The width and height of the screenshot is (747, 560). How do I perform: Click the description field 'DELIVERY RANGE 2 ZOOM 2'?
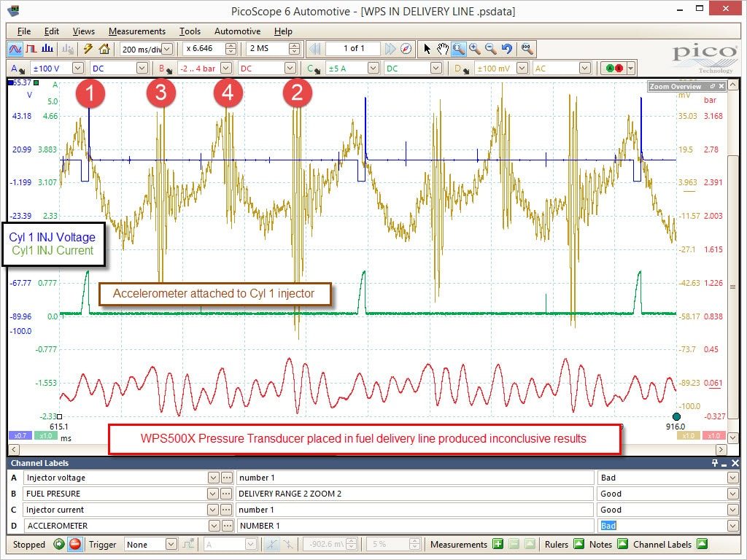coord(415,494)
